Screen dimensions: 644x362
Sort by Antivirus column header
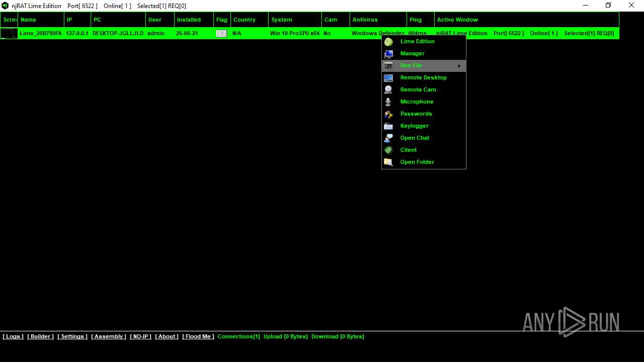click(378, 20)
